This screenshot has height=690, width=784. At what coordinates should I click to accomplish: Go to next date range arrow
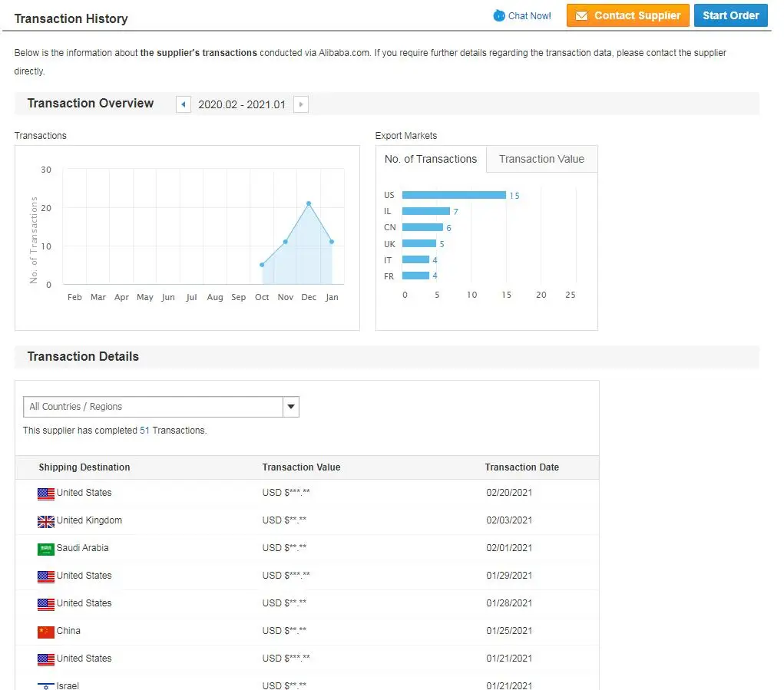tap(301, 104)
